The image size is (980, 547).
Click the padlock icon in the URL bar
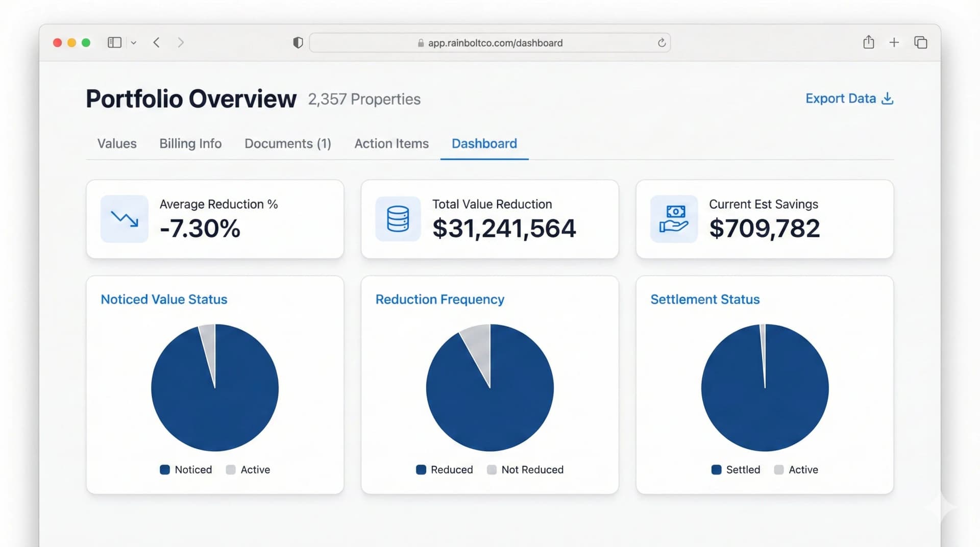click(422, 43)
